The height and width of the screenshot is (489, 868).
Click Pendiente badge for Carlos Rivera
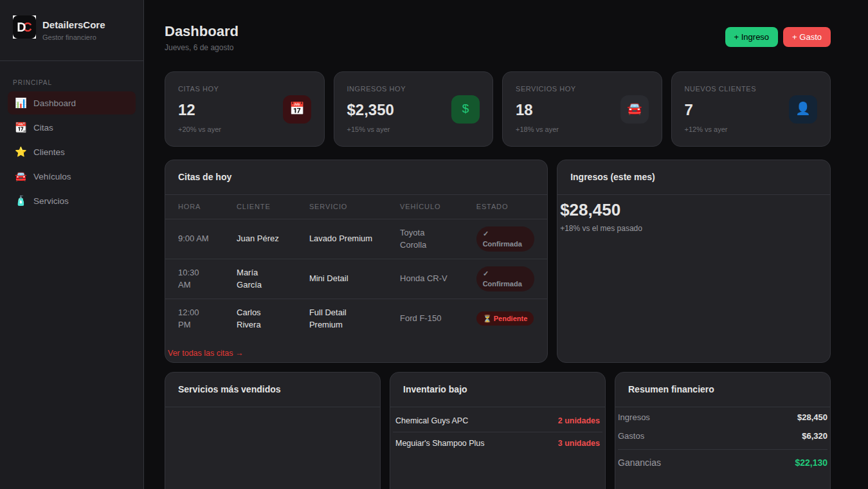(505, 318)
